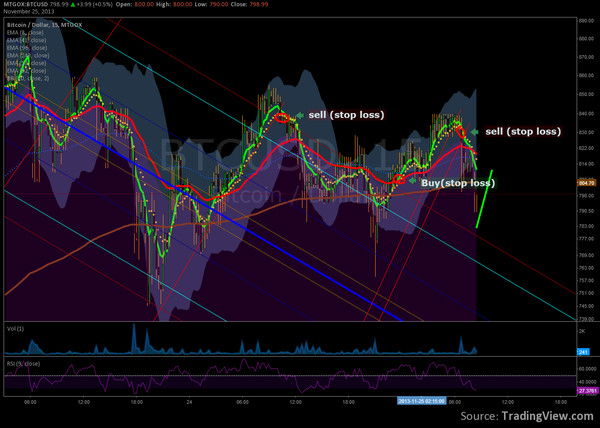Select the red circle marker at the Buy signal

tap(398, 179)
